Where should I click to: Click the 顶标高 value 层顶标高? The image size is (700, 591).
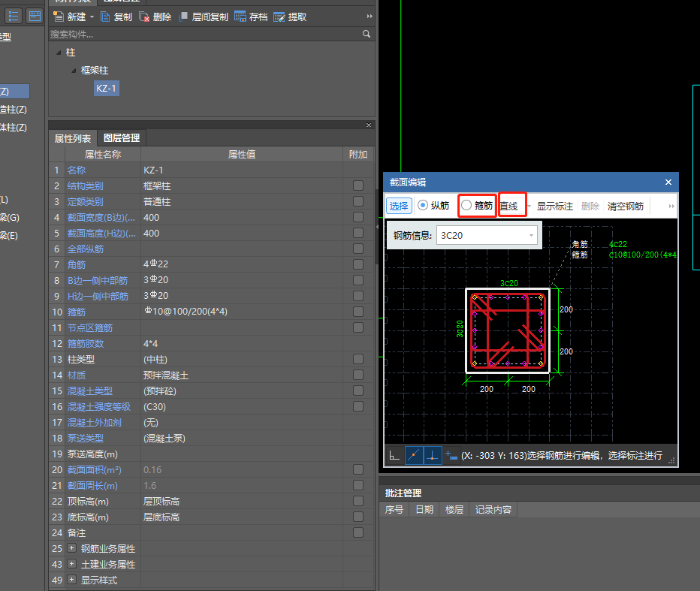coord(242,502)
